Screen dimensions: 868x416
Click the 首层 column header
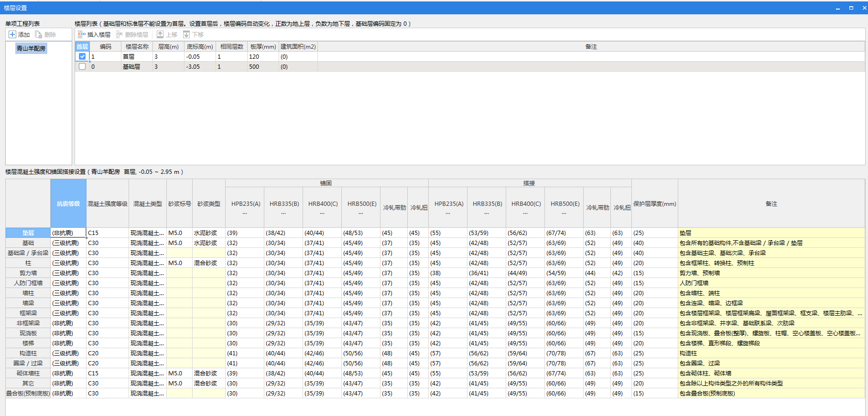coord(82,46)
